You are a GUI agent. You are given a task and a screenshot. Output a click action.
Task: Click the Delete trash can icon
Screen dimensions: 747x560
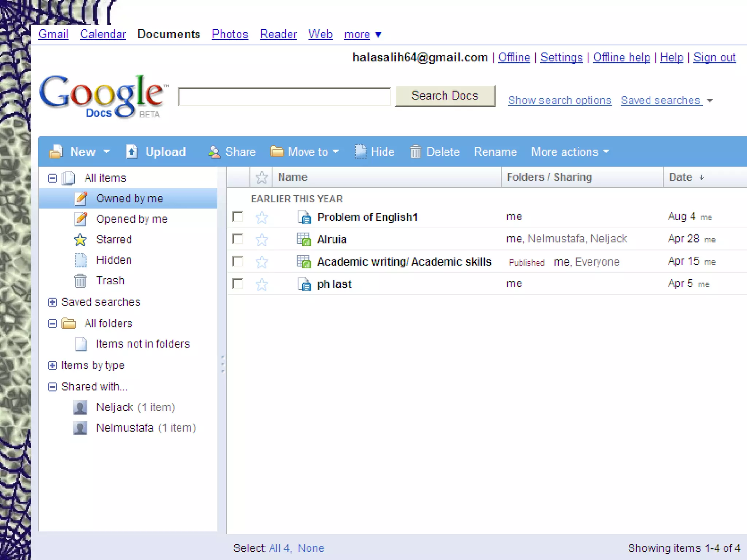click(415, 152)
